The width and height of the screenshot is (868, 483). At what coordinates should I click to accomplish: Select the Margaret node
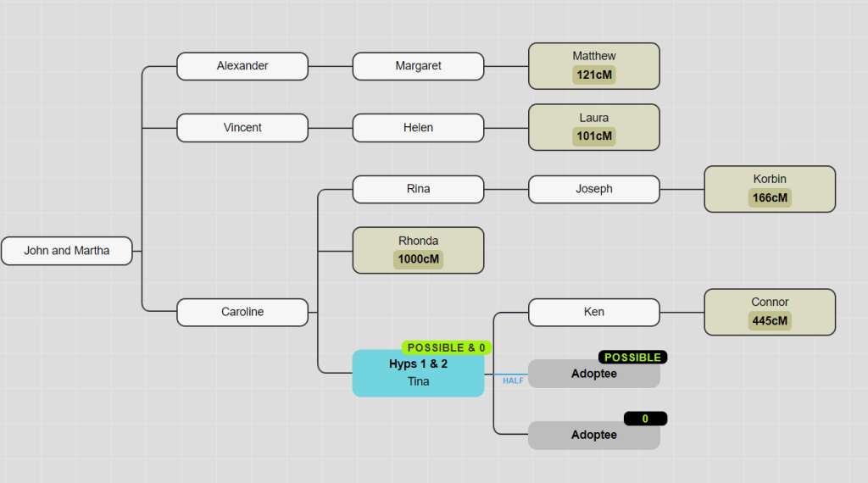pyautogui.click(x=418, y=66)
